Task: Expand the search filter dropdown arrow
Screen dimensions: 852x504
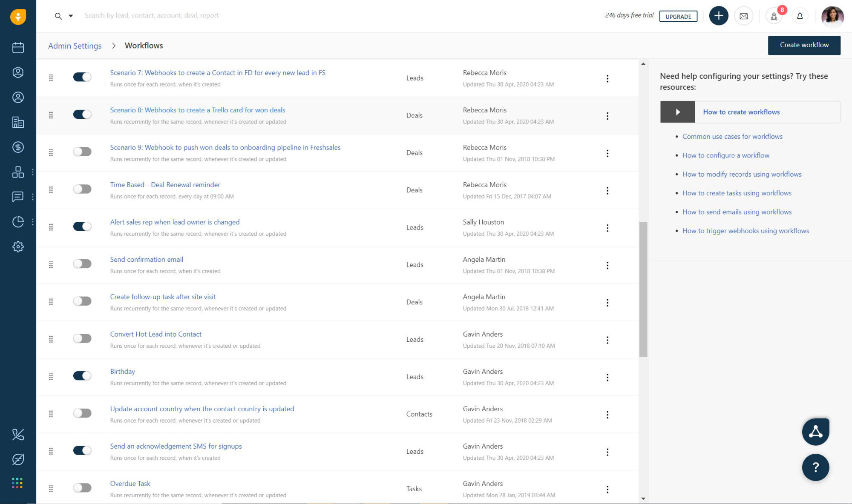Action: [x=71, y=15]
